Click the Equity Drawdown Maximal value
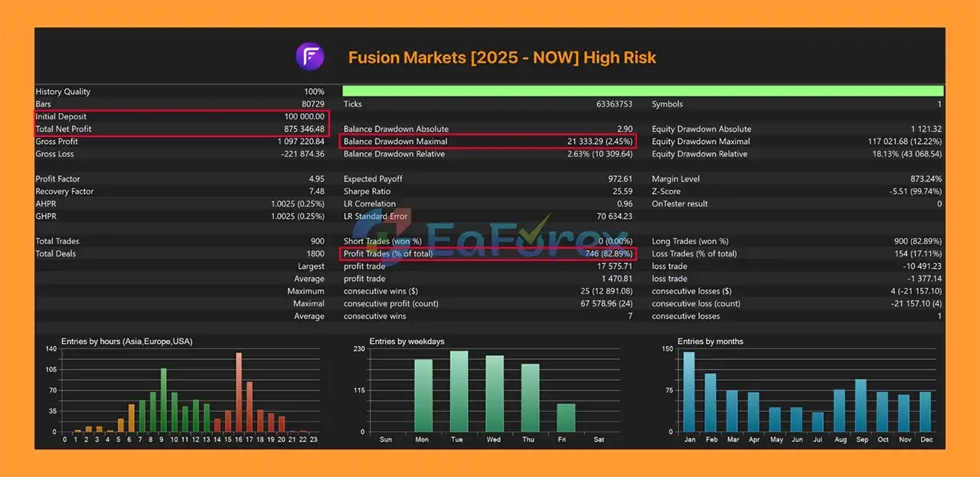980x477 pixels. [x=900, y=142]
